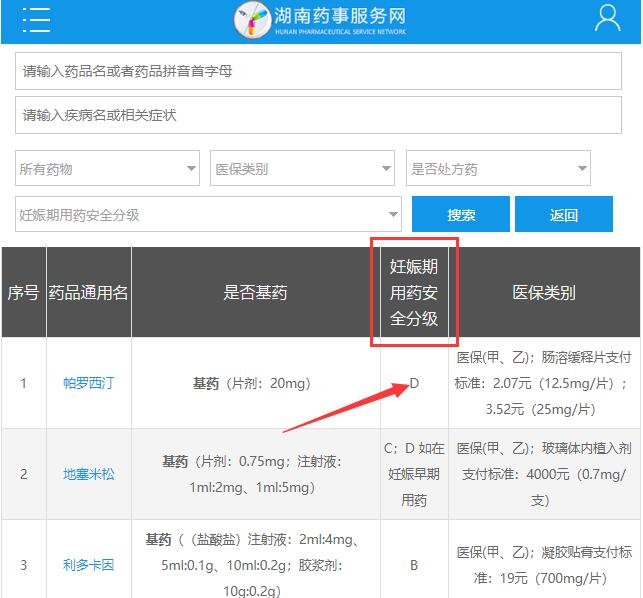Expand the 是否处方药 dropdown
Viewport: 643px width, 598px height.
[498, 169]
